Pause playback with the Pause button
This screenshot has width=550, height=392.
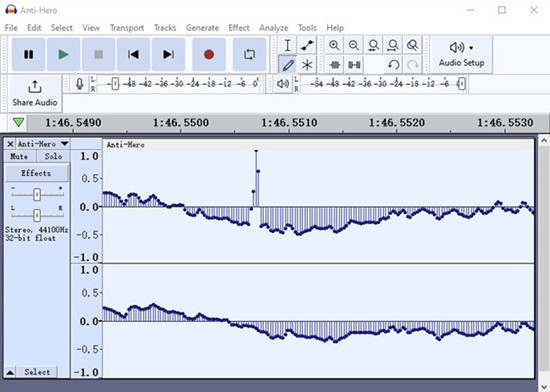[x=28, y=55]
